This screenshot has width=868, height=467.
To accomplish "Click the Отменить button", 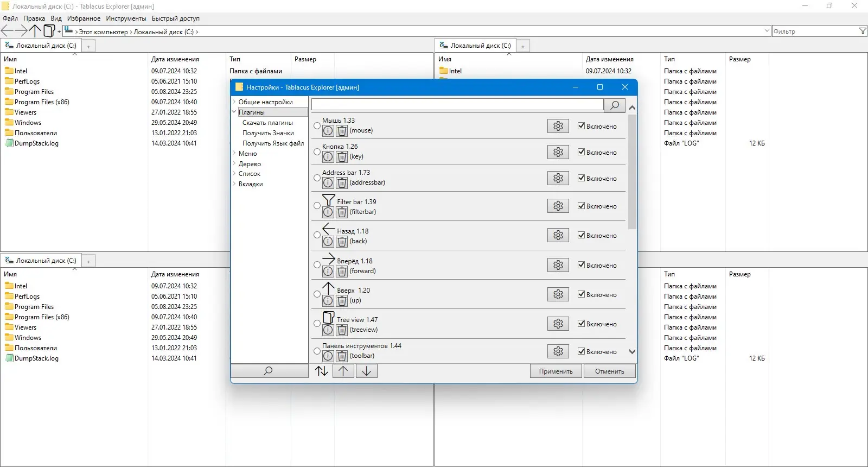I will (x=610, y=371).
